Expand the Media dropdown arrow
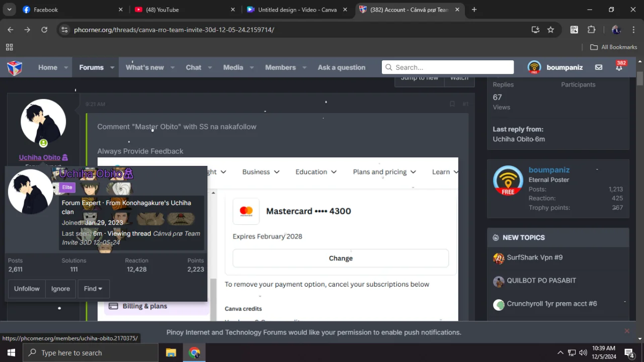 pos(252,67)
